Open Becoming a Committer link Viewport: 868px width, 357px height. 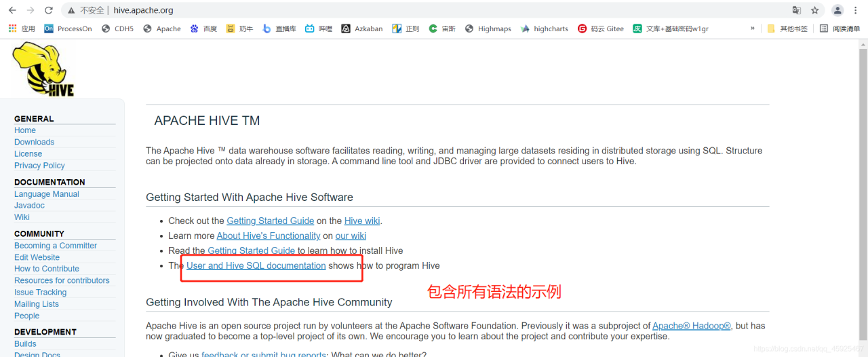[56, 246]
